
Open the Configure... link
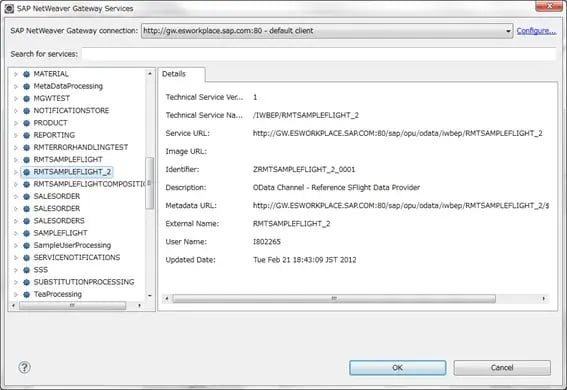pyautogui.click(x=536, y=31)
